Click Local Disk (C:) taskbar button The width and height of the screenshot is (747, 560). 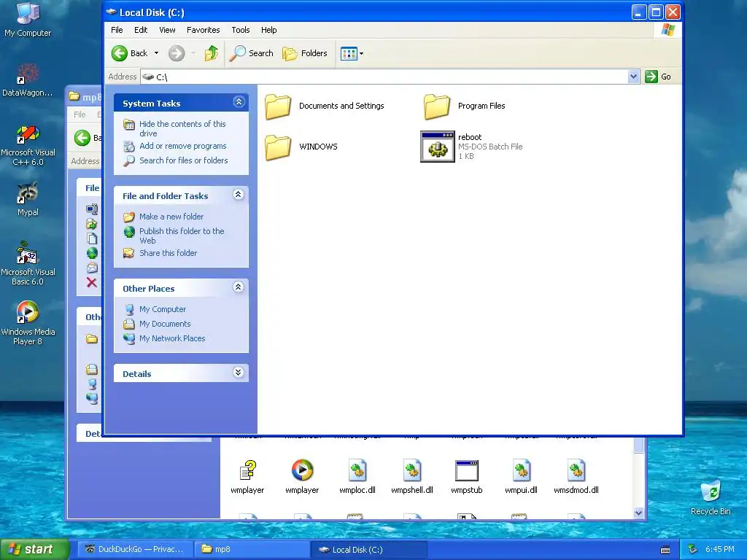[x=368, y=550]
